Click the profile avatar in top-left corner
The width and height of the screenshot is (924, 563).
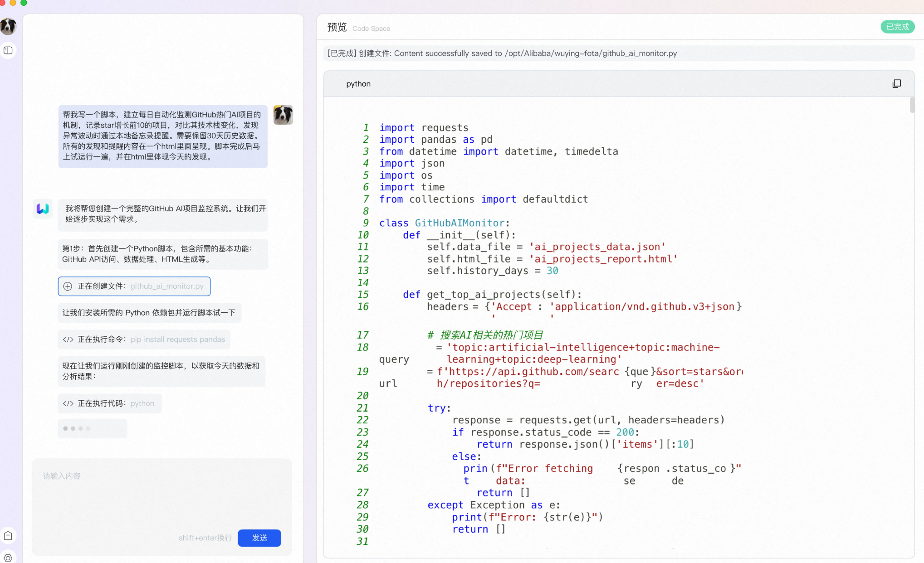8,26
